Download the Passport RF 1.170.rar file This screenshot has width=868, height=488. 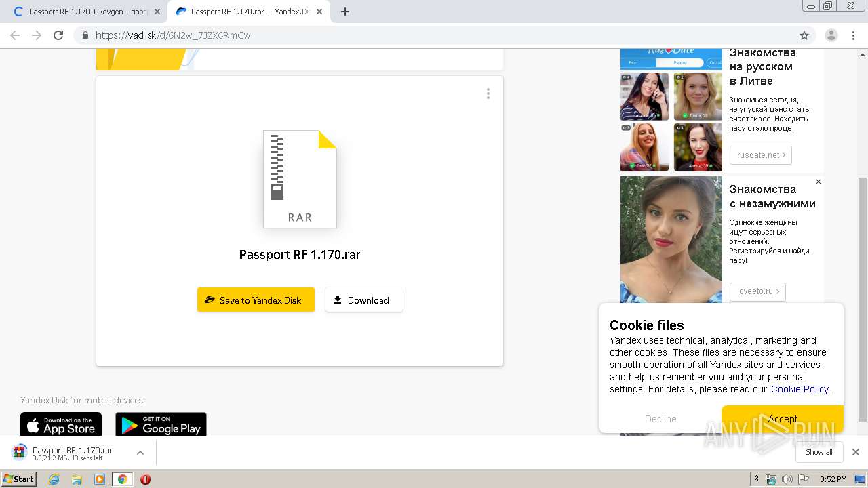[x=364, y=300]
